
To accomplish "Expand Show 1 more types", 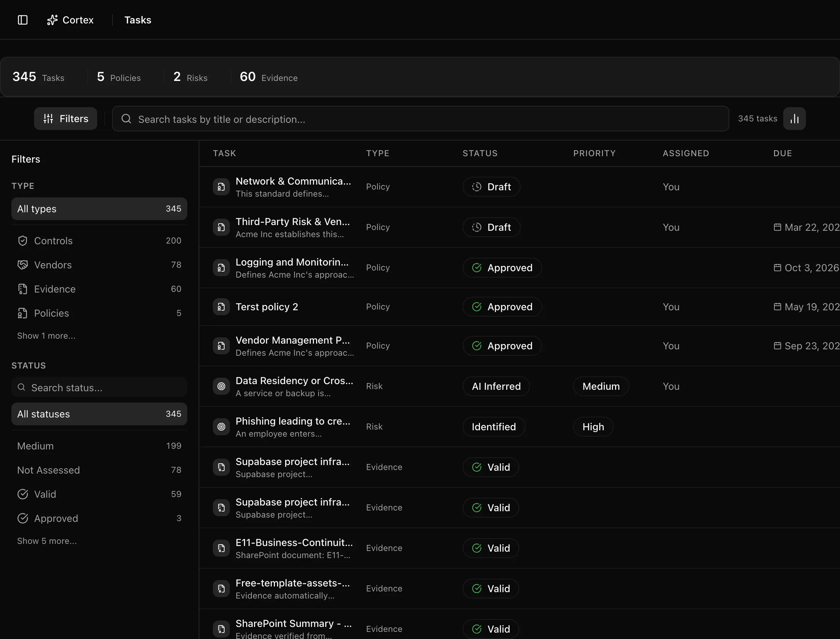I will coord(46,336).
